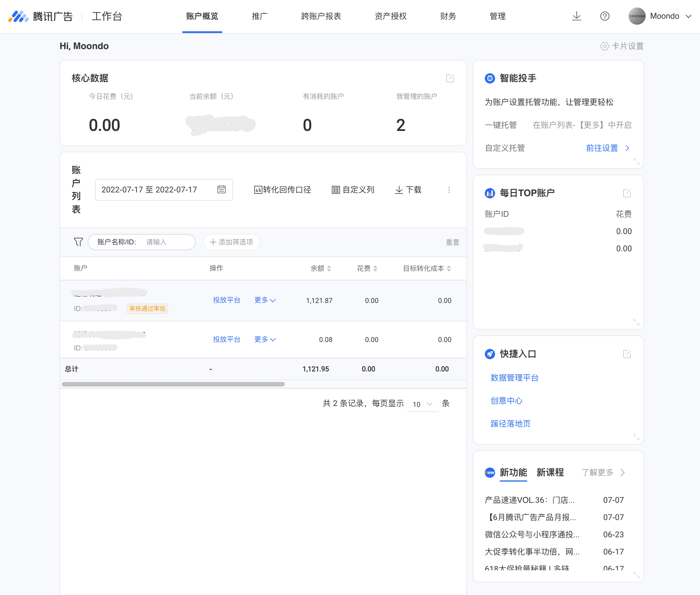The width and height of the screenshot is (700, 595).
Task: Open the calendar icon in date field
Action: pyautogui.click(x=221, y=190)
